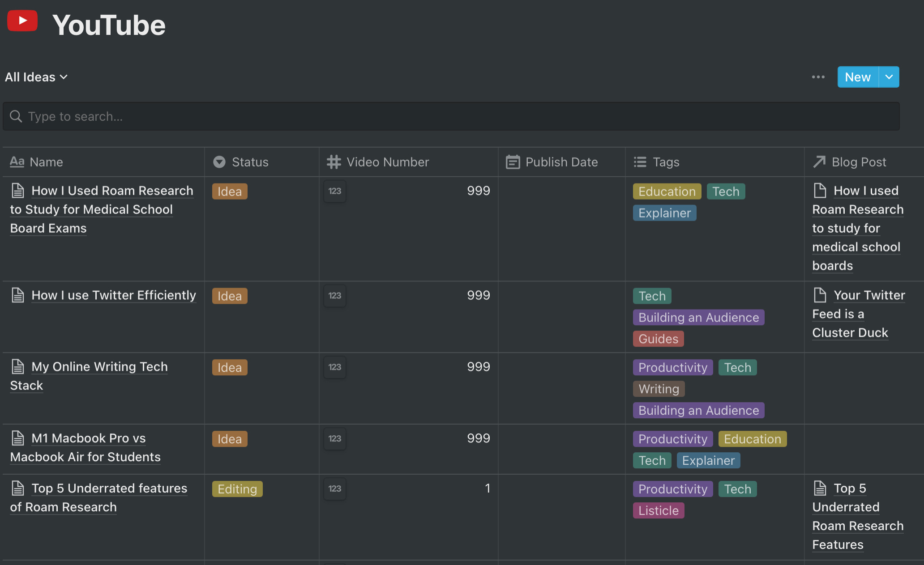924x565 pixels.
Task: Click page icon beside M1 Macbook Pro vs
Action: click(18, 438)
